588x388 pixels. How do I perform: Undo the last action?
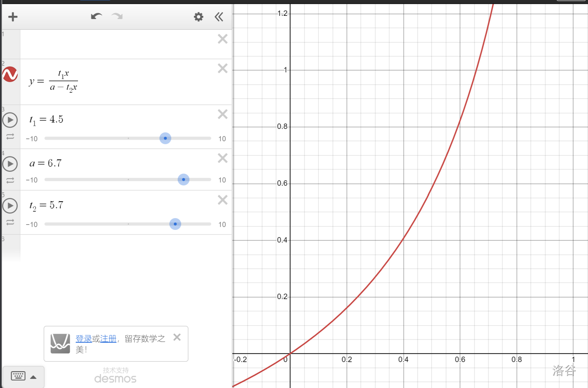(96, 17)
